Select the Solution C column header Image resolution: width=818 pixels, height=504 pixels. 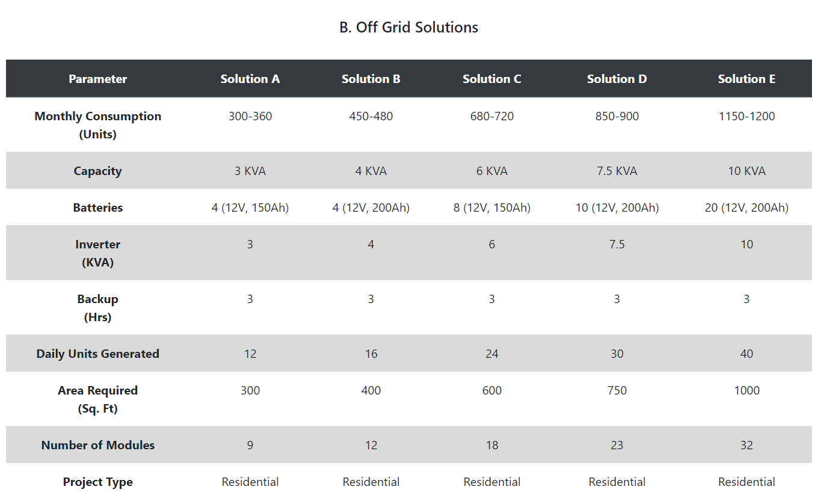coord(491,79)
